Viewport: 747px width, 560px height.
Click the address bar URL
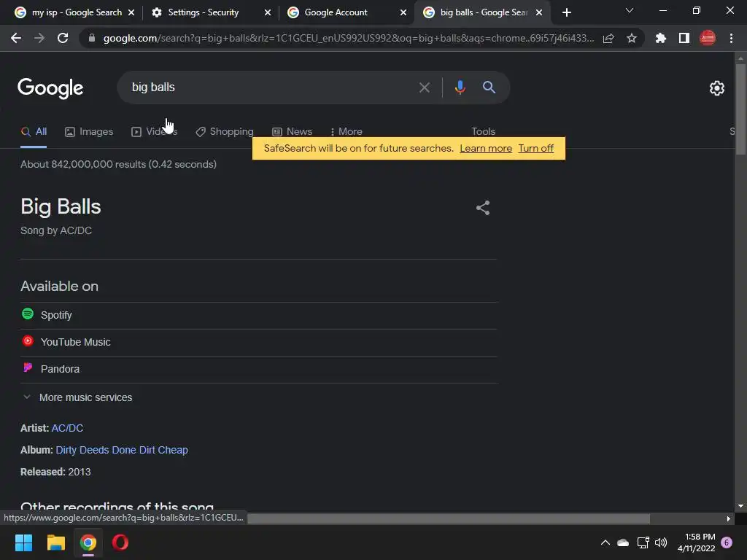[348, 38]
